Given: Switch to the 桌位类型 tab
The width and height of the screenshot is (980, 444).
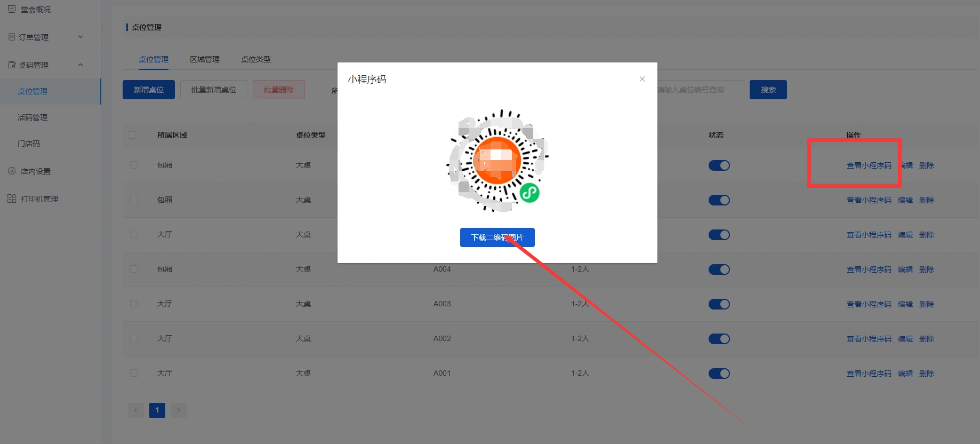Looking at the screenshot, I should coord(256,59).
